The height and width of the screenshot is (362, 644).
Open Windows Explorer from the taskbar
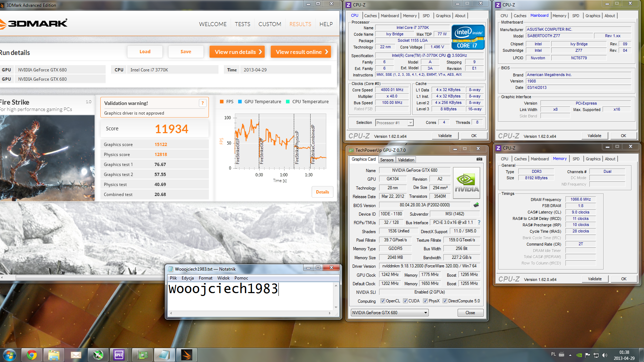pyautogui.click(x=54, y=355)
